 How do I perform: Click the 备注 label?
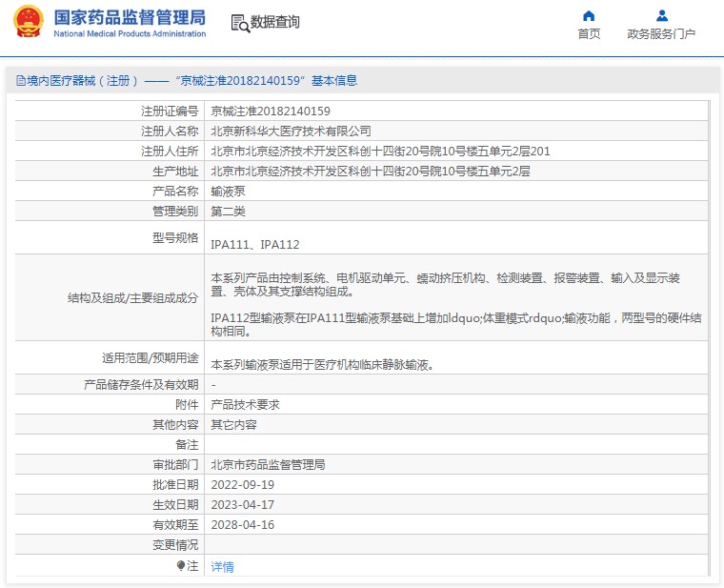point(187,445)
